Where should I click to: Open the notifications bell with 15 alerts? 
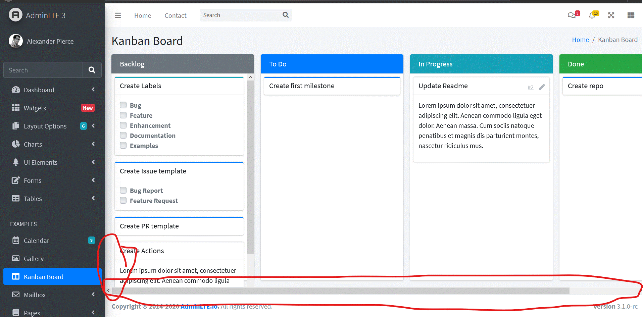click(592, 15)
